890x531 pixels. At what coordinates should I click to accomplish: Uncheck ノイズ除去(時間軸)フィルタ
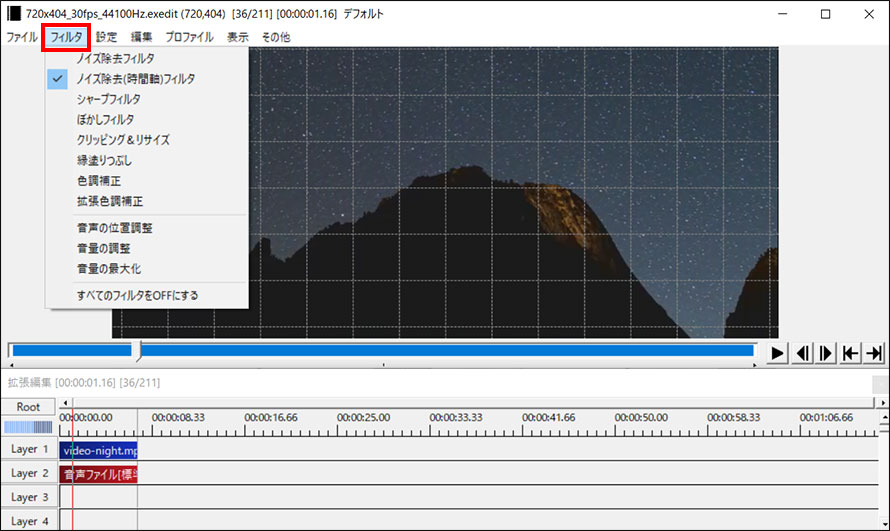click(146, 79)
